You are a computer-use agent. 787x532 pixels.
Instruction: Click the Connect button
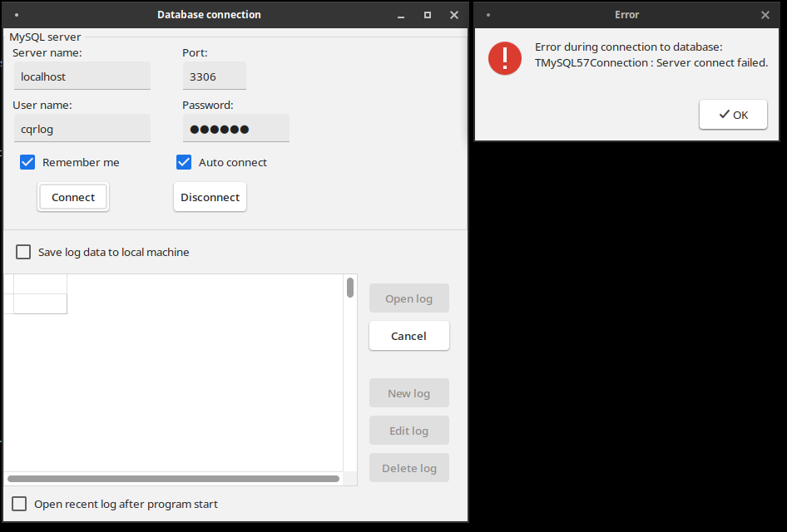tap(72, 197)
